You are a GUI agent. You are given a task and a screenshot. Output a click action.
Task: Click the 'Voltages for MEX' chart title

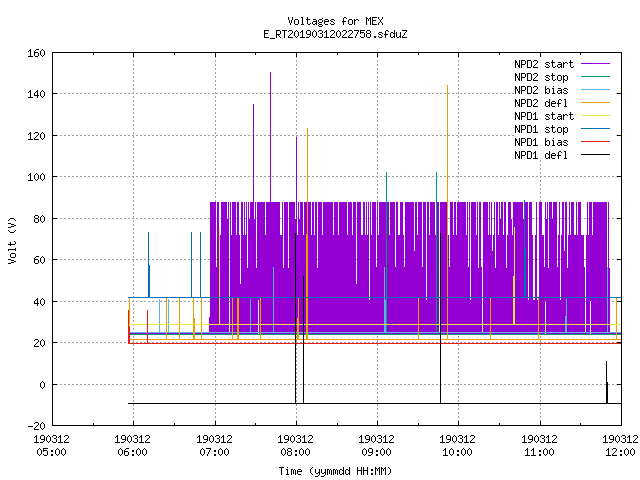click(335, 21)
